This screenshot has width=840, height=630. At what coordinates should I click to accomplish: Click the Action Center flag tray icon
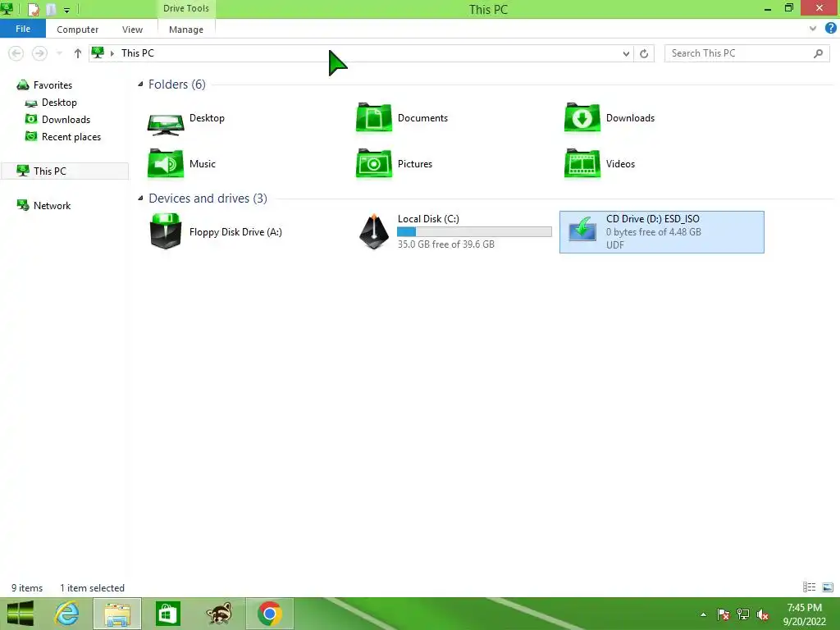tap(724, 614)
